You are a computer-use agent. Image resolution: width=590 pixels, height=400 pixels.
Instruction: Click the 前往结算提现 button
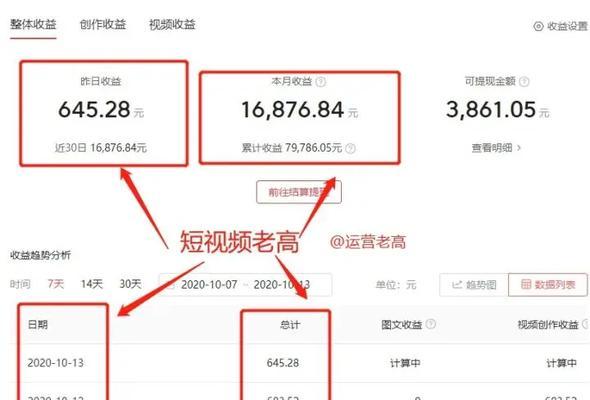(299, 192)
